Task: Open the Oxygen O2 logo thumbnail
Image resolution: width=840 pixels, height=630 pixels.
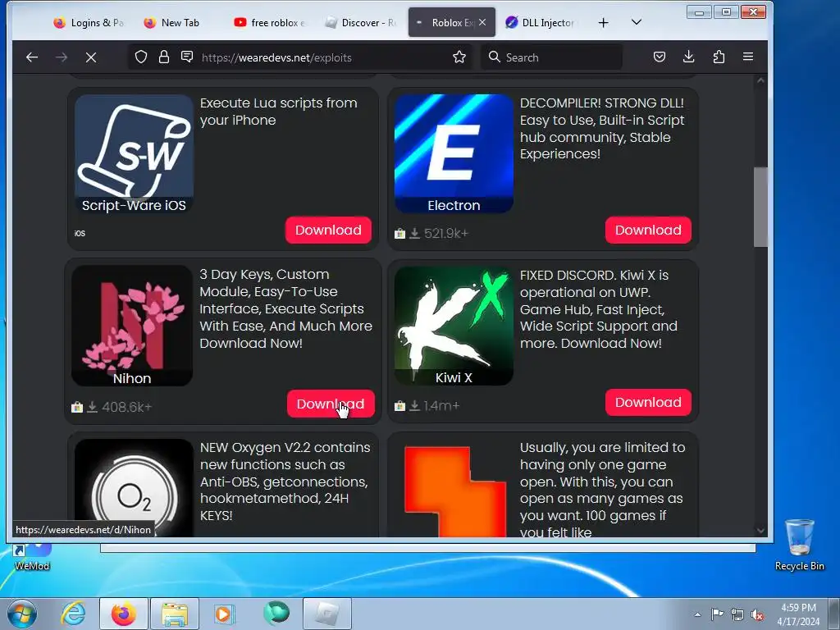Action: point(134,489)
